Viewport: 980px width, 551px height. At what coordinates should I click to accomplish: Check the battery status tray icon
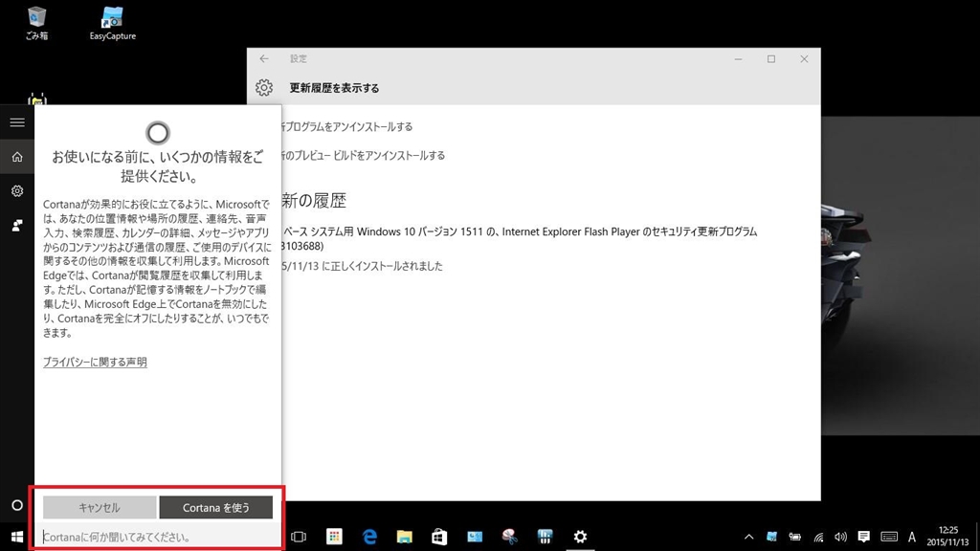(x=795, y=537)
